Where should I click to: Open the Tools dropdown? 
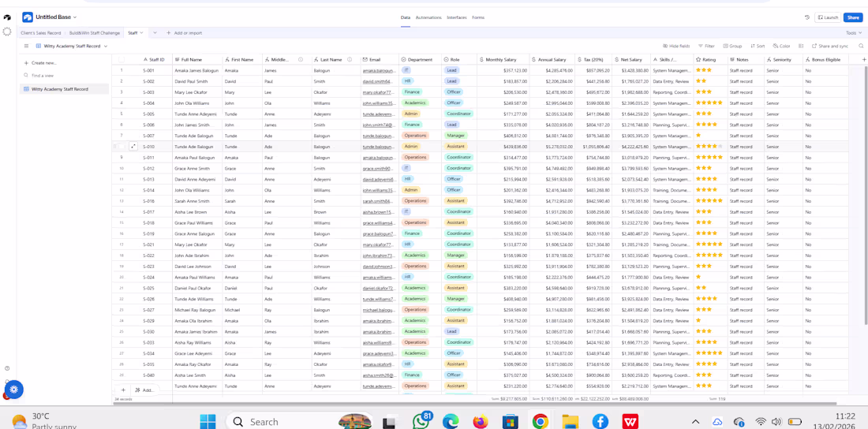(852, 33)
